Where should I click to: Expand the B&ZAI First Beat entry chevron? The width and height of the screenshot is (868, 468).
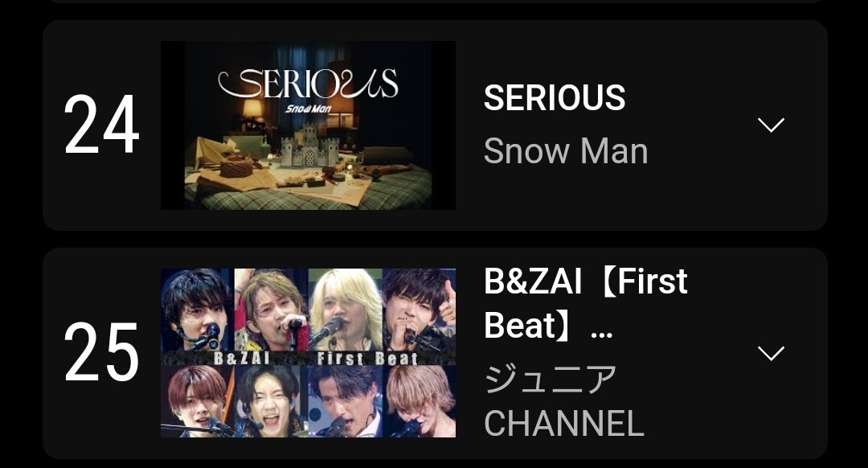coord(771,353)
